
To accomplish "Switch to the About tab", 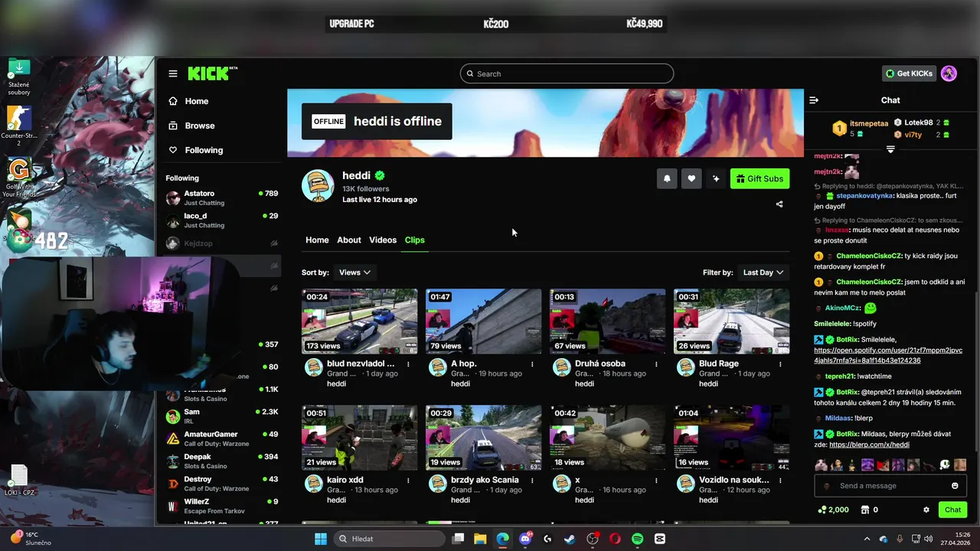I will pyautogui.click(x=349, y=240).
